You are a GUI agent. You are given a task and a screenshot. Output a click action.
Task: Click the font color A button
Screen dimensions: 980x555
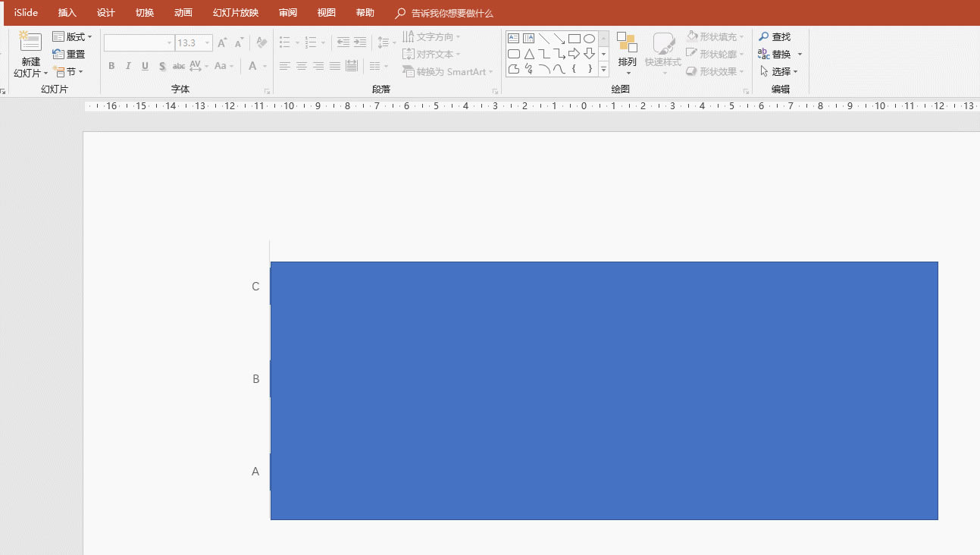(253, 66)
